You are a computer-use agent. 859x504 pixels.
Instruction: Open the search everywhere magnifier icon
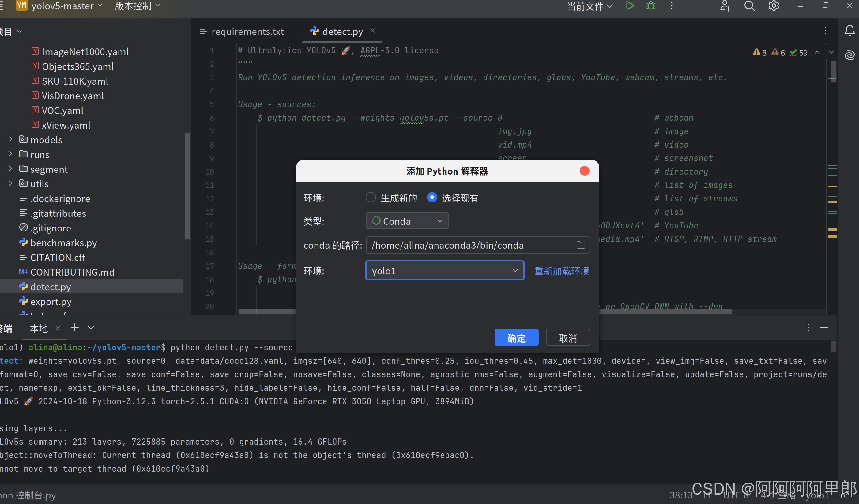pyautogui.click(x=749, y=6)
